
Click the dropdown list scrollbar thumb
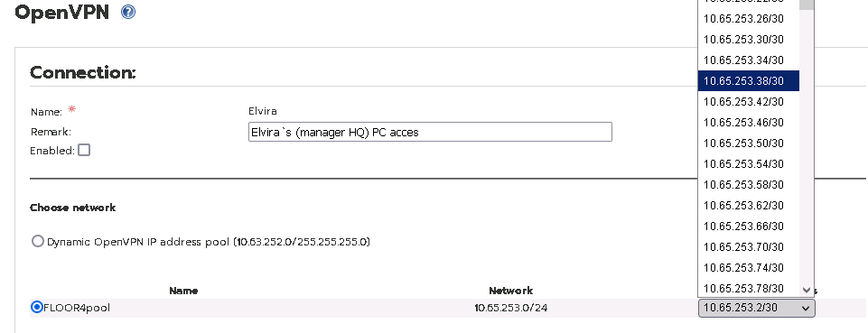click(807, 5)
